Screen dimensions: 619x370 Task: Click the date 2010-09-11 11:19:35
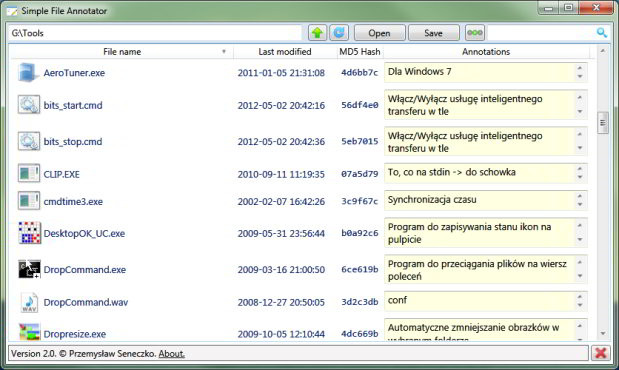click(x=281, y=175)
